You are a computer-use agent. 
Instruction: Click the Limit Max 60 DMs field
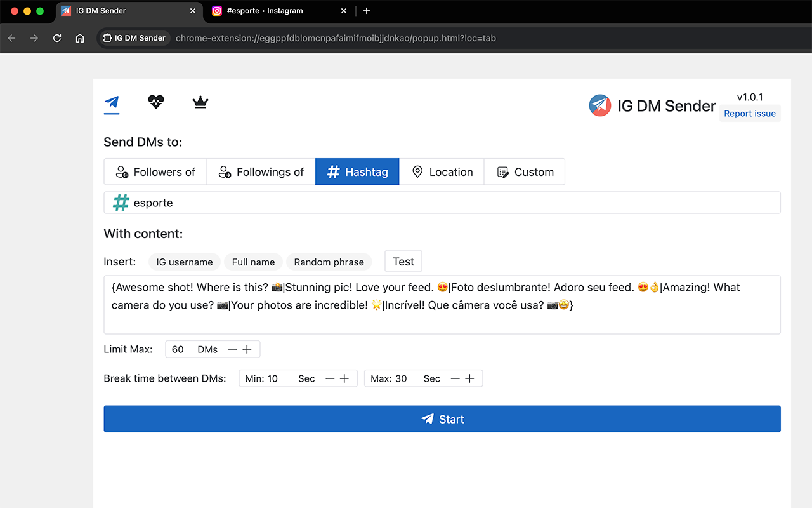(213, 349)
